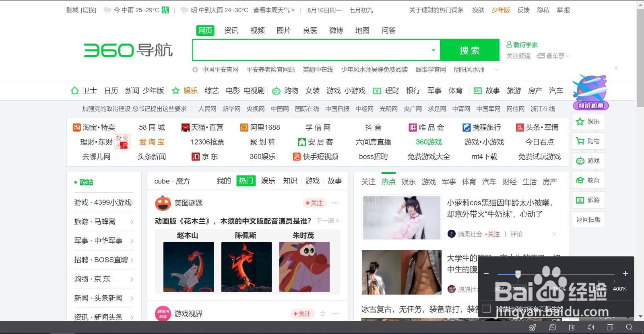Open 12306抢票 link
The image size is (644, 334).
pos(207,142)
